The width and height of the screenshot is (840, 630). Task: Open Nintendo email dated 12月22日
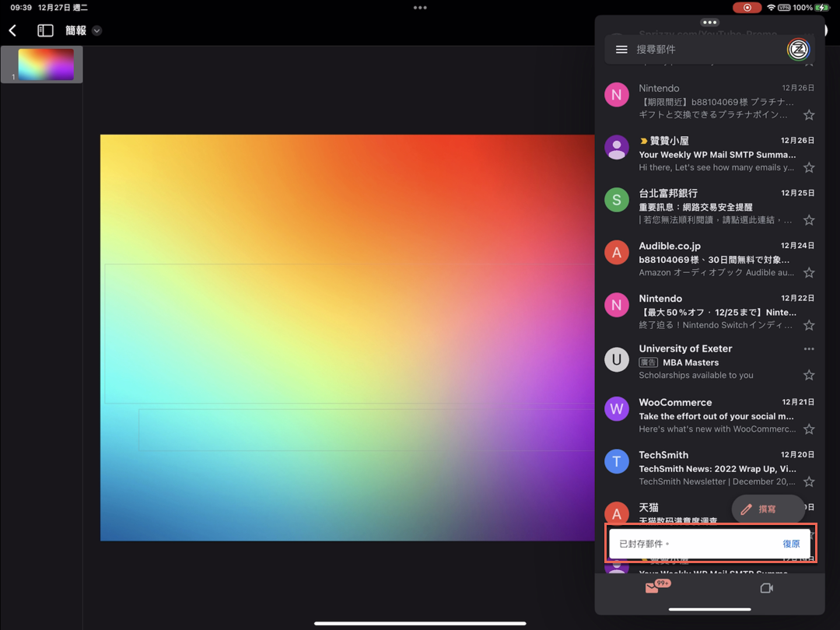[710, 311]
